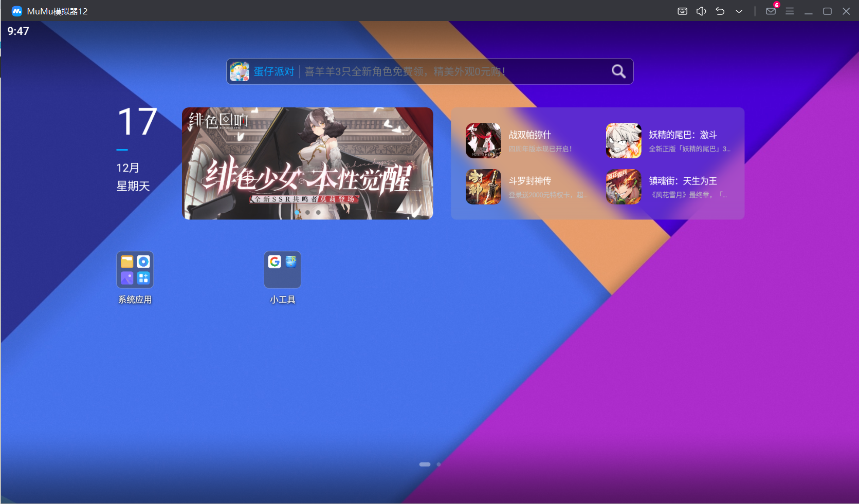This screenshot has width=859, height=504.
Task: Click the search bar text field
Action: coord(452,71)
